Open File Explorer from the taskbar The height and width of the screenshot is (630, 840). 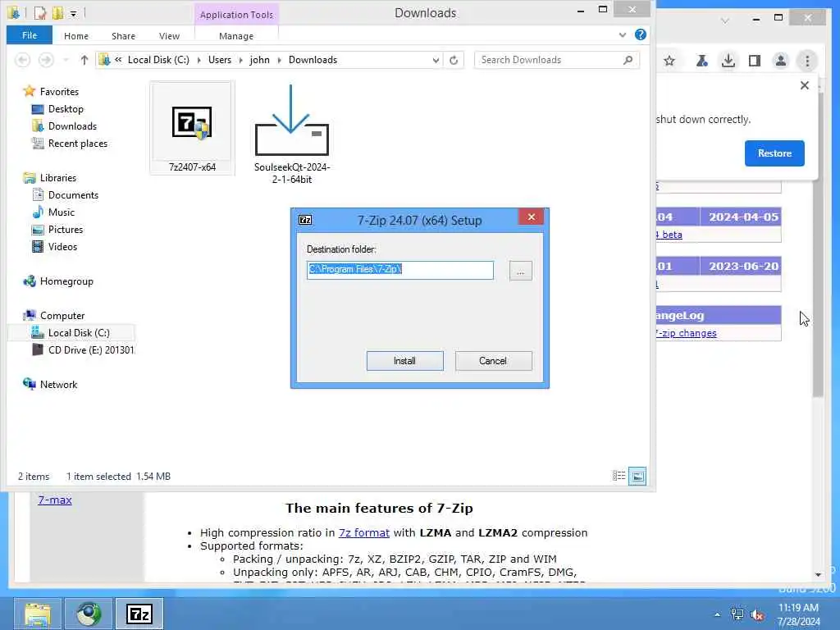38,614
